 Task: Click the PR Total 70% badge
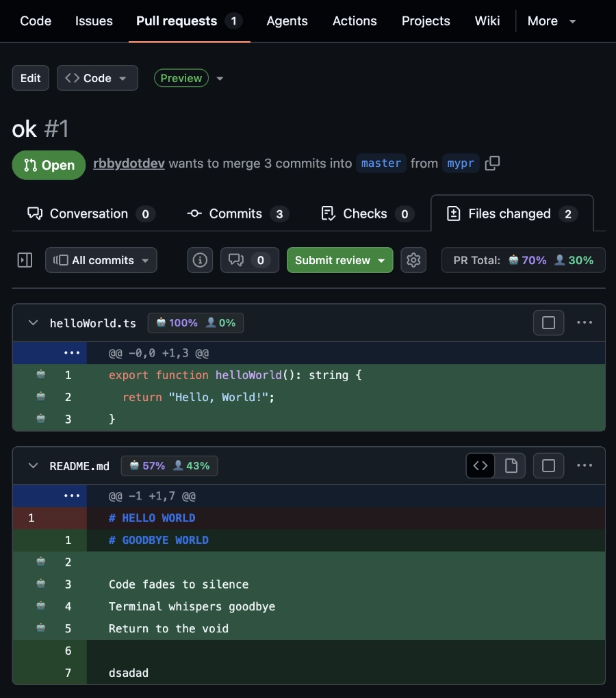(532, 260)
